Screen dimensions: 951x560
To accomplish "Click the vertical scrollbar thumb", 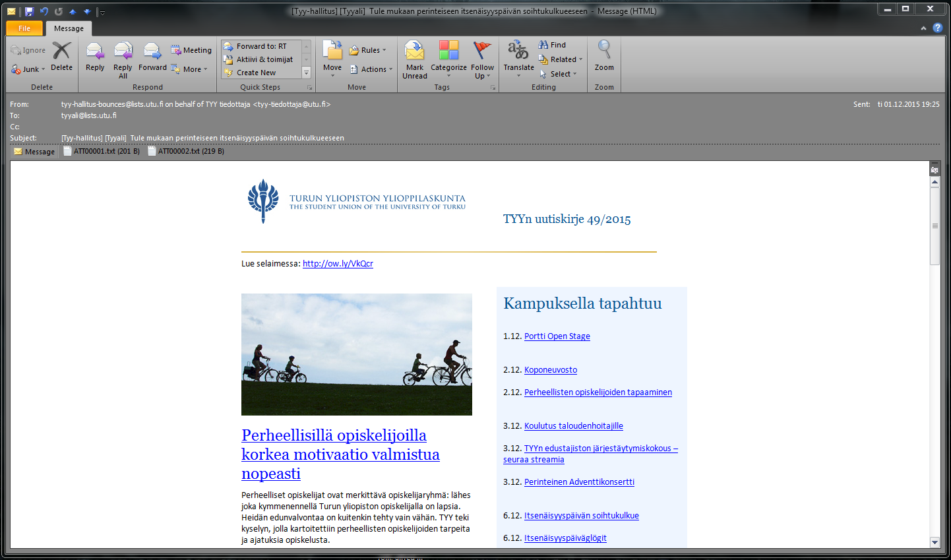I will coord(935,226).
